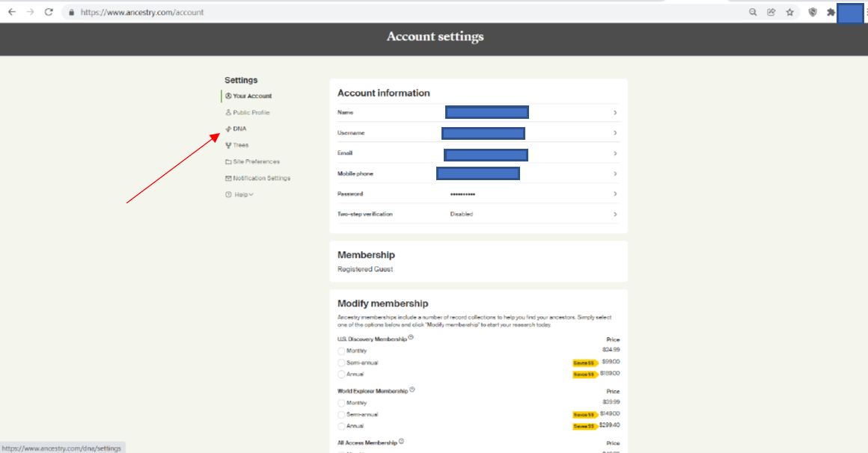Select World Explorer Semi-annual radio button
Image resolution: width=868 pixels, height=453 pixels.
point(341,415)
